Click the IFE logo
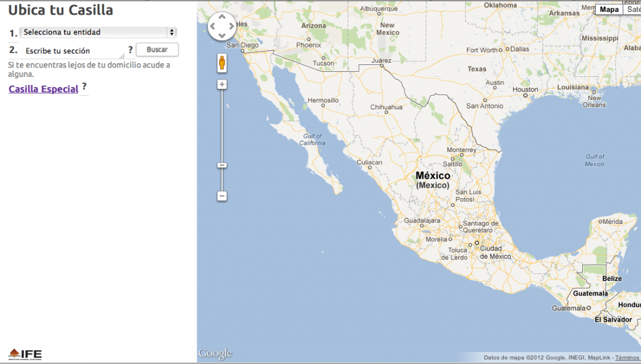641x364 pixels. [x=25, y=354]
